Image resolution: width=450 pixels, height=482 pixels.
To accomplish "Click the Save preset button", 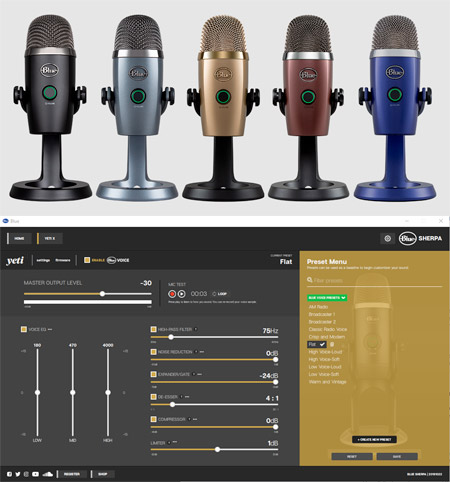I will tap(397, 456).
